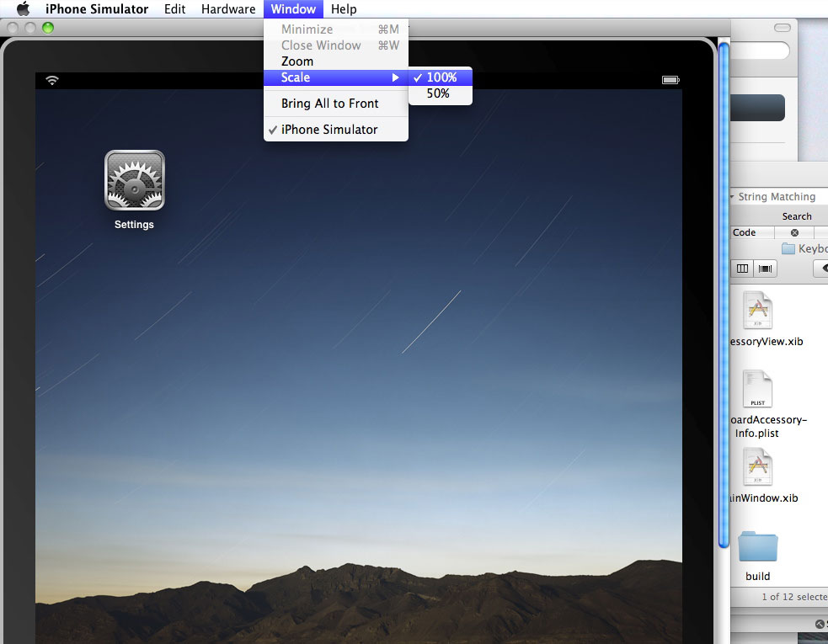Open the Settings app on the simulator

[135, 180]
